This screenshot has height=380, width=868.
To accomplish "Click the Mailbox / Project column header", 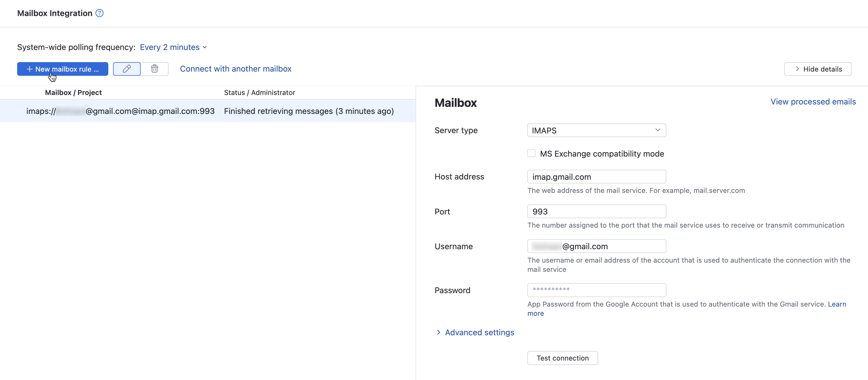I will tap(73, 93).
